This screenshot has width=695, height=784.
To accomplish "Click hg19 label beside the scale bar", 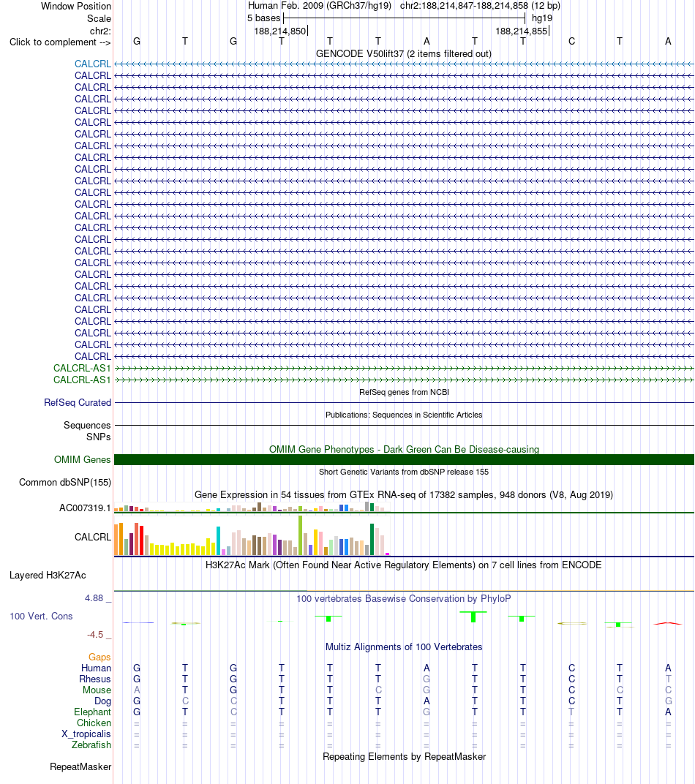I will [x=542, y=18].
